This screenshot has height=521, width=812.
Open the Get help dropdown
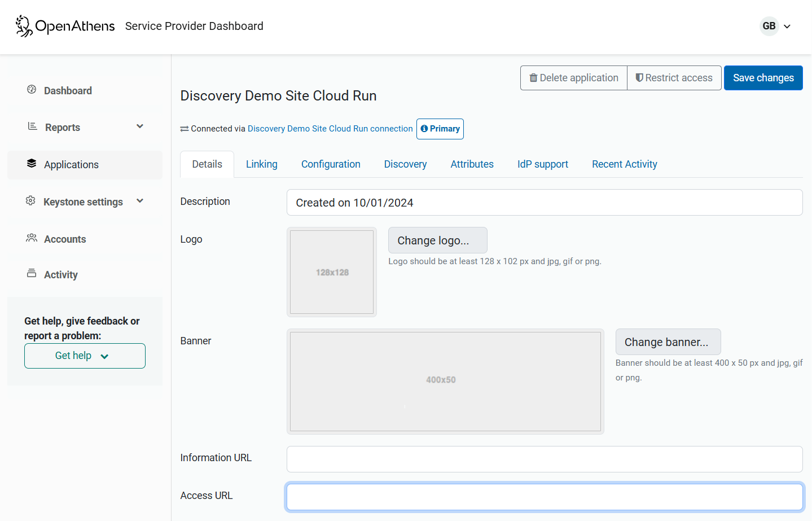pyautogui.click(x=85, y=356)
